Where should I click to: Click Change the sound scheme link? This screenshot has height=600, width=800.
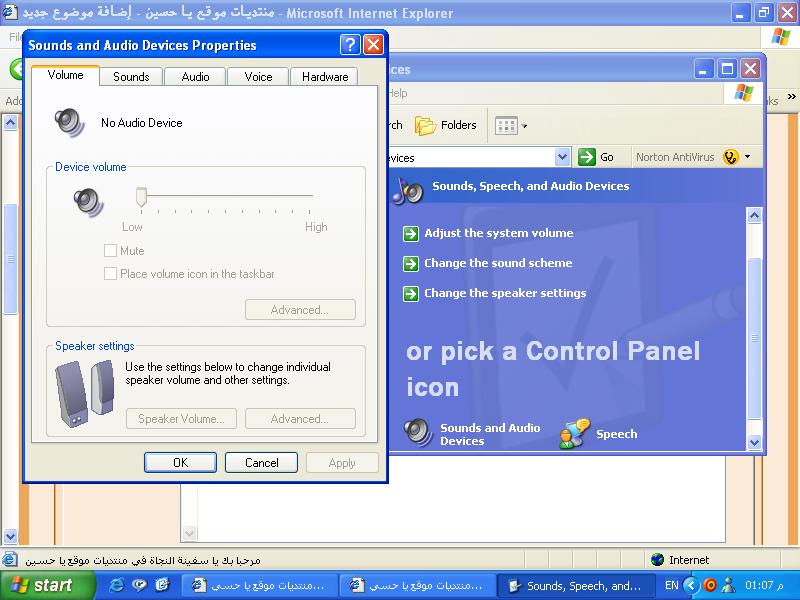coord(498,263)
